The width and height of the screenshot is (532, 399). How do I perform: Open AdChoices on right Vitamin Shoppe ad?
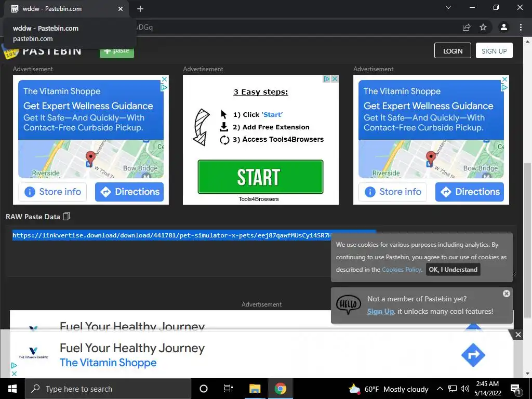coord(504,87)
